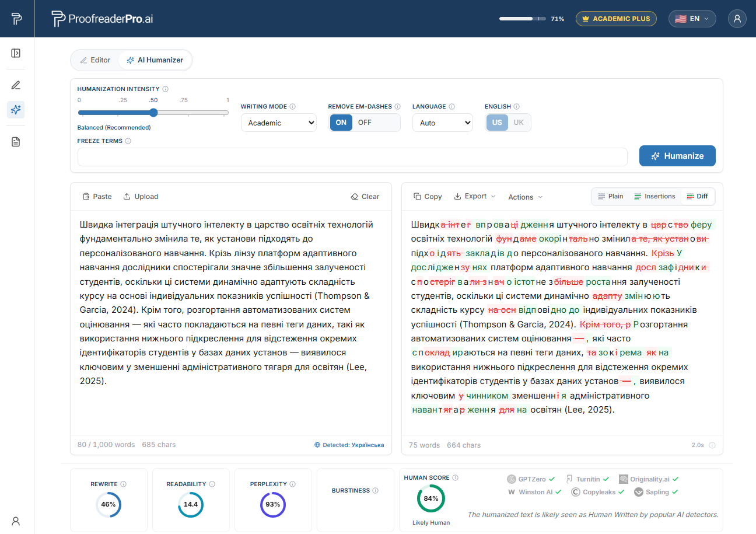756x534 pixels.
Task: Toggle the sidebar panel icon
Action: coord(16,53)
